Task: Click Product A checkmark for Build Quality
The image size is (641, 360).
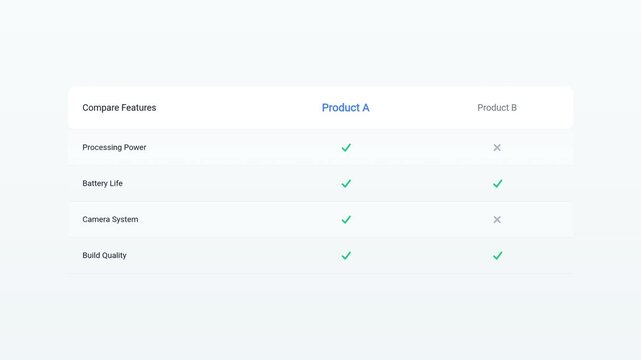Action: [346, 255]
